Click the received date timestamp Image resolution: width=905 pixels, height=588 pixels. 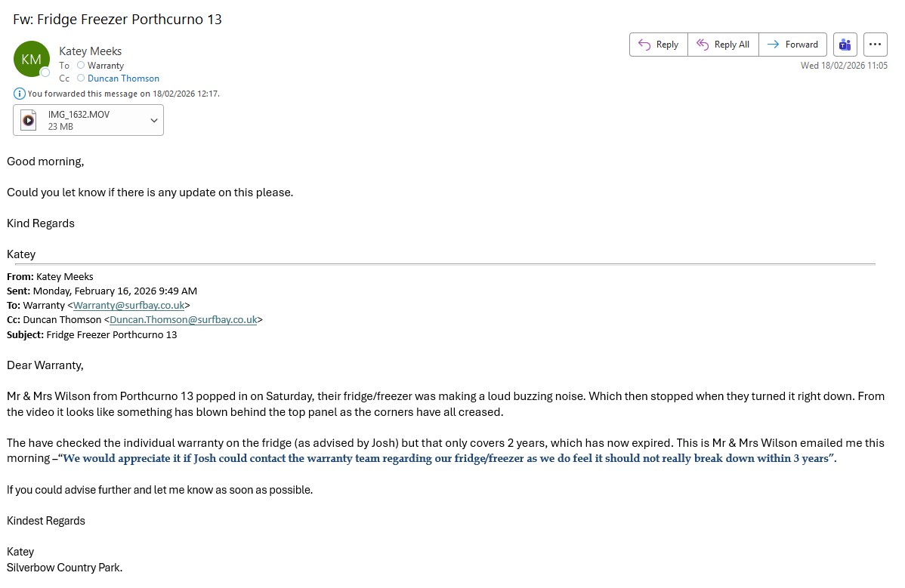coord(844,66)
